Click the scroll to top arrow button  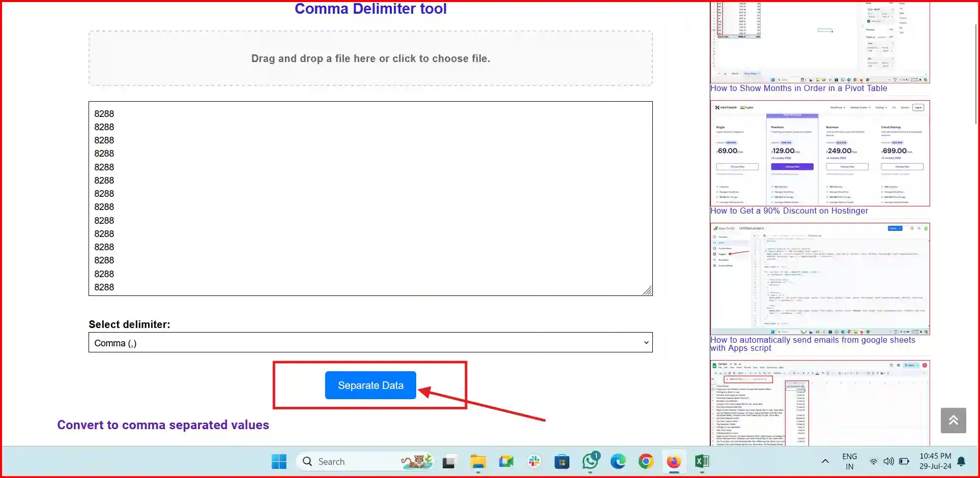[953, 420]
